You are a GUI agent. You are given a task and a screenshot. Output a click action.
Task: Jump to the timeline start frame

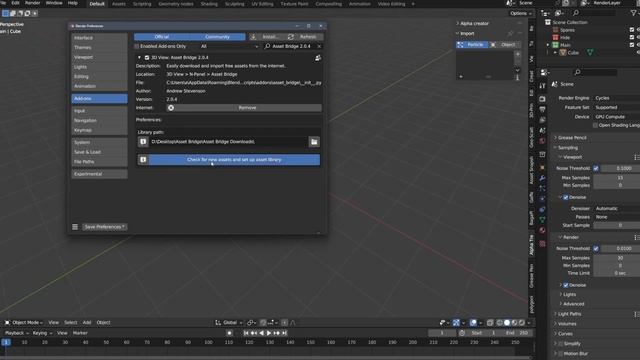[x=246, y=333]
